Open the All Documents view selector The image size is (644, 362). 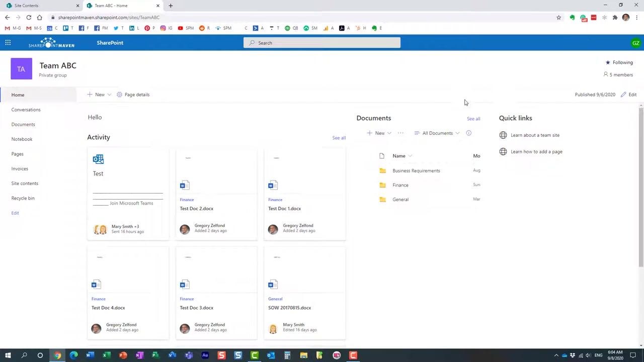point(437,133)
